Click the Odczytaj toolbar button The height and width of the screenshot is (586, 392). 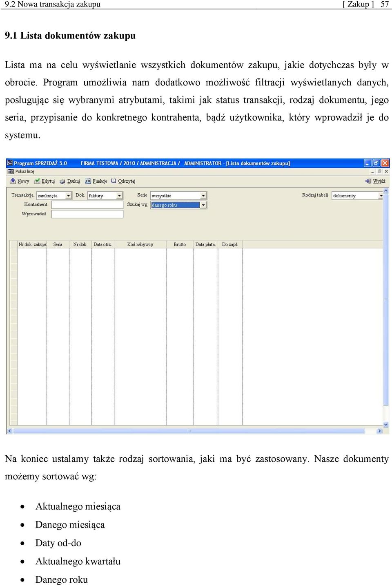[x=123, y=181]
